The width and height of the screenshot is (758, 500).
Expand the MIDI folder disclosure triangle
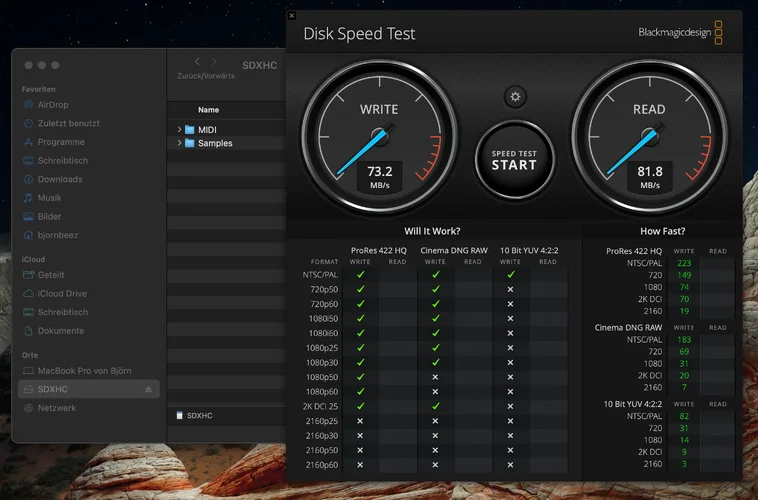[x=179, y=130]
